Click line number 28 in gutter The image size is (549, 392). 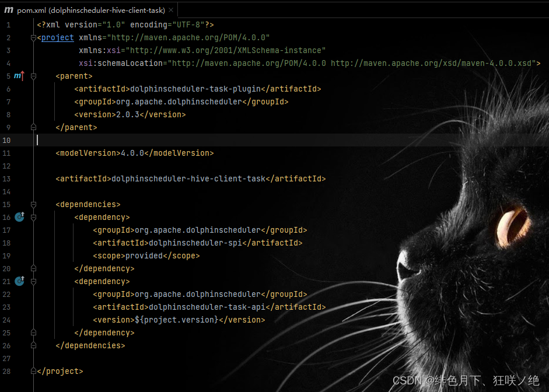(x=6, y=372)
